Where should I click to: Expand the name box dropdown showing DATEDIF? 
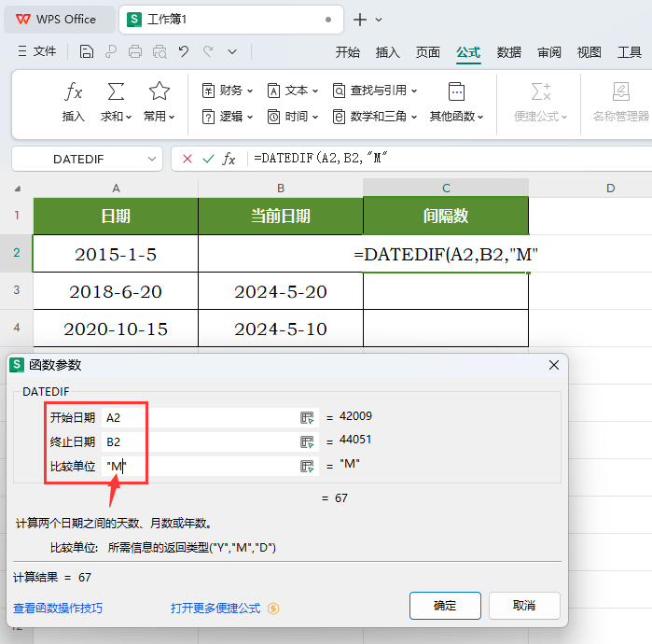click(152, 159)
